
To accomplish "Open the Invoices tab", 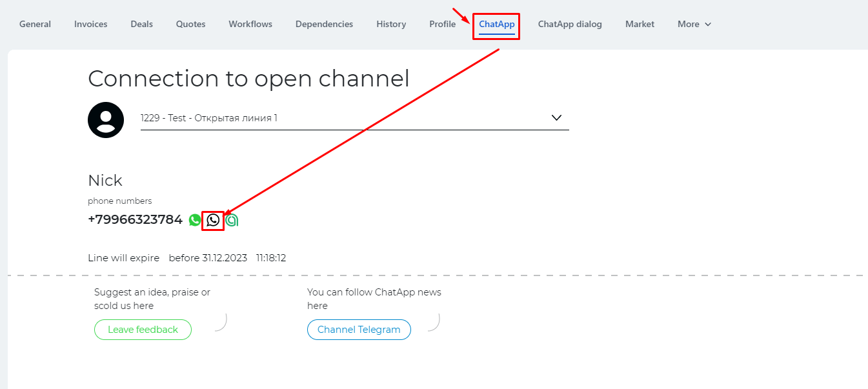I will coord(91,24).
